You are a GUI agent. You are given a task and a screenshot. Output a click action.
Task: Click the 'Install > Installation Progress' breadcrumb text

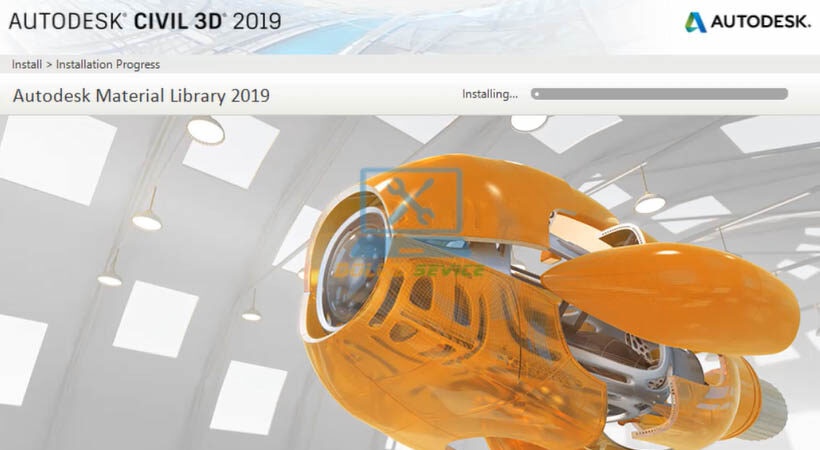pos(86,64)
